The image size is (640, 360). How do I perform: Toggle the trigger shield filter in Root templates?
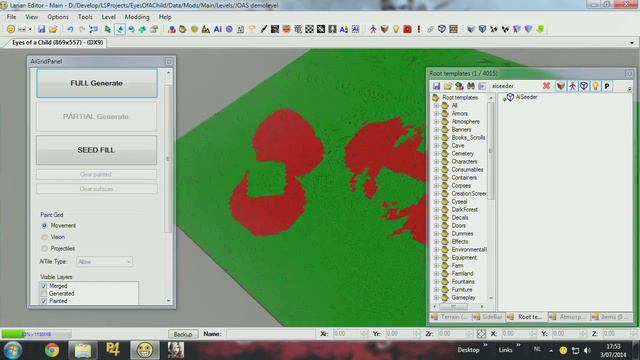coord(584,86)
